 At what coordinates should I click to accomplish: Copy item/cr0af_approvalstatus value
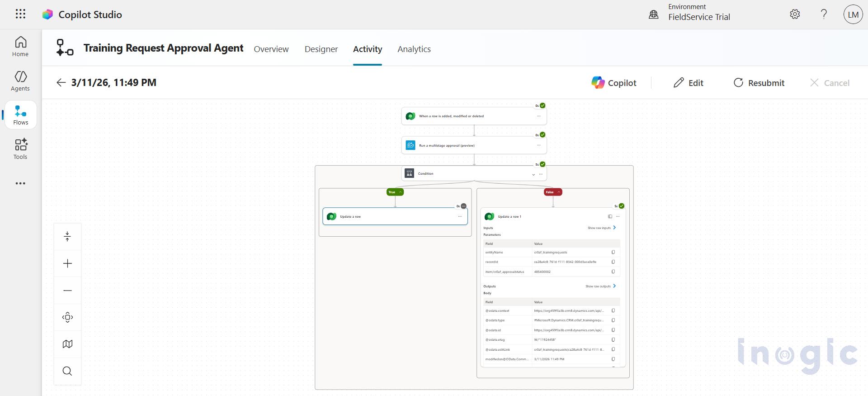[x=613, y=272]
